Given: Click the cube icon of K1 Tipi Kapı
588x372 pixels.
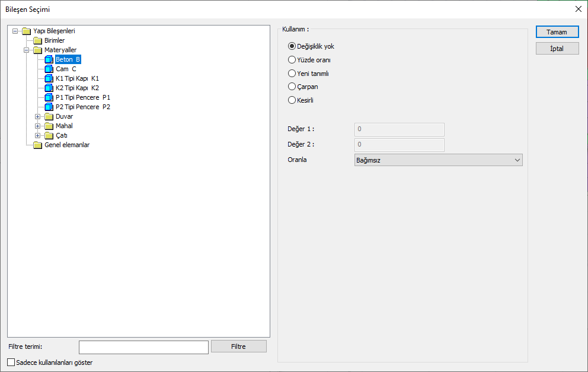Looking at the screenshot, I should pyautogui.click(x=49, y=78).
